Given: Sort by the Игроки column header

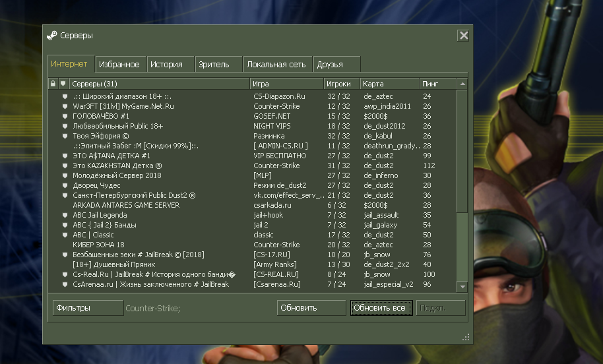Looking at the screenshot, I should pyautogui.click(x=342, y=83).
